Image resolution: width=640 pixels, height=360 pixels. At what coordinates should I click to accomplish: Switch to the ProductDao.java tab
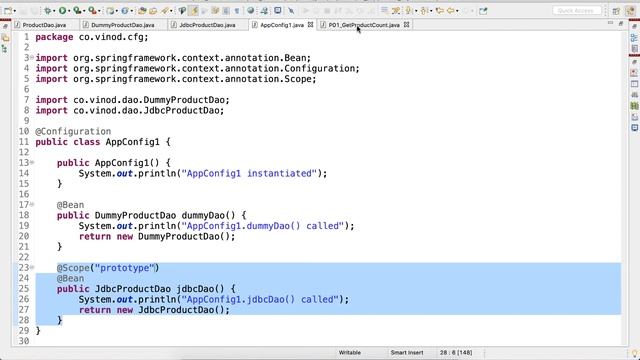pyautogui.click(x=44, y=25)
